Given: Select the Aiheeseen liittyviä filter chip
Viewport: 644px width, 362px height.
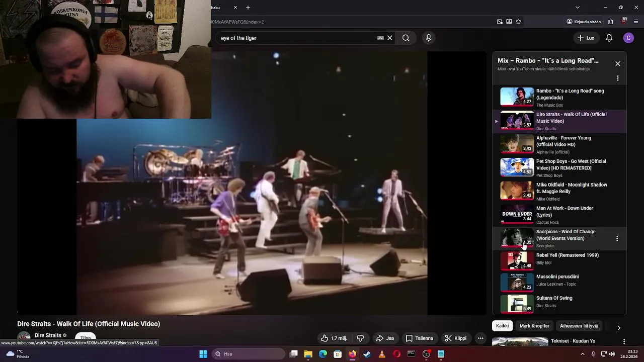Looking at the screenshot, I should (579, 326).
